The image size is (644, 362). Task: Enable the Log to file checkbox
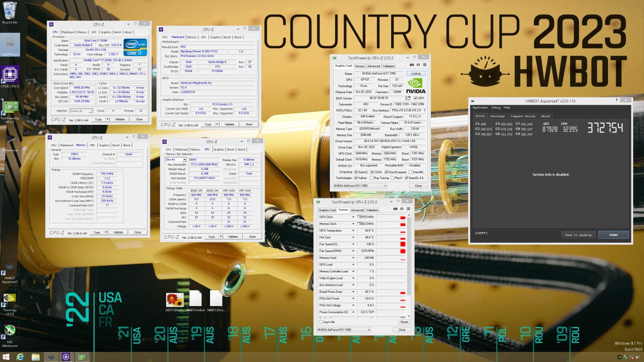pyautogui.click(x=321, y=322)
